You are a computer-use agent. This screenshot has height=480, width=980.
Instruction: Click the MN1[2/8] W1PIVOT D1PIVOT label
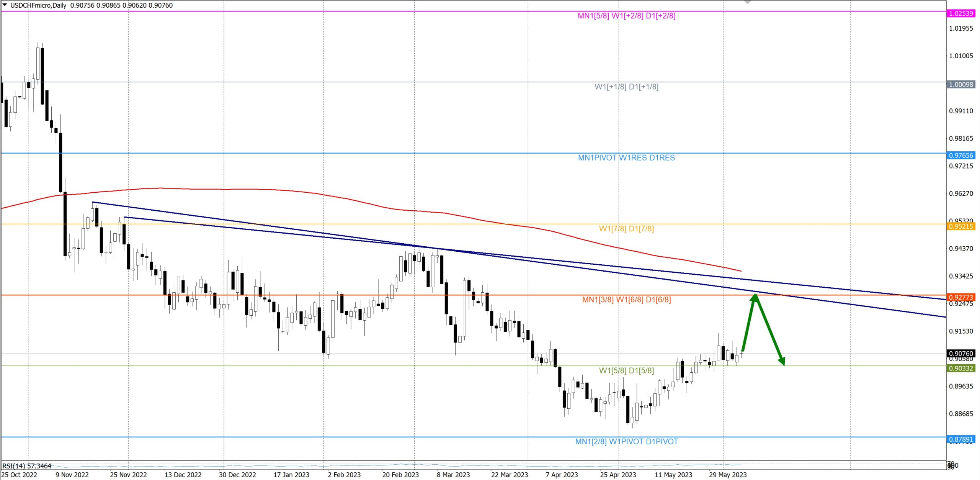click(x=626, y=442)
